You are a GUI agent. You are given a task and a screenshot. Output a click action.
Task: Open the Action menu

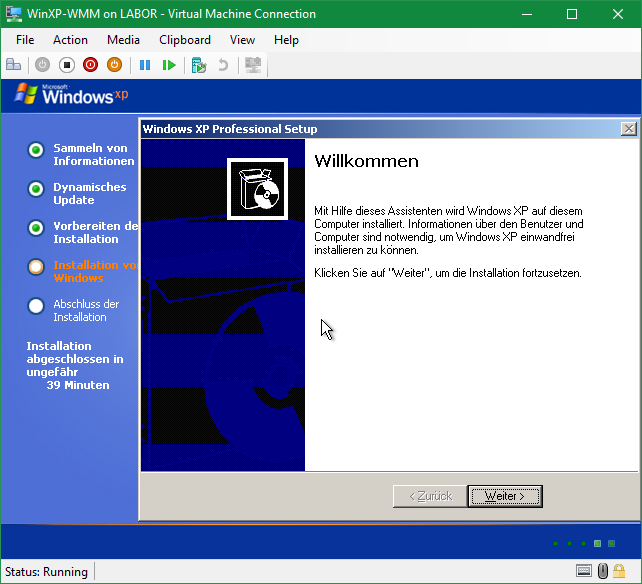[70, 40]
